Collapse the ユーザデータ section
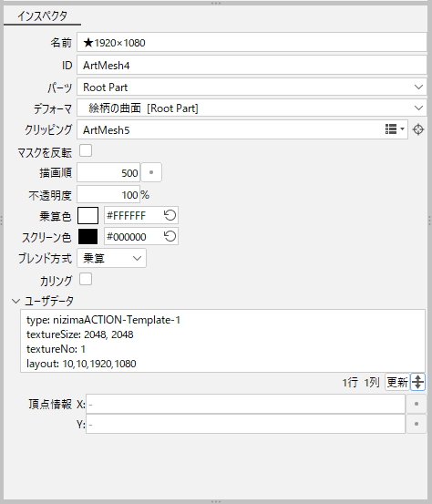This screenshot has width=432, height=504. click(15, 301)
